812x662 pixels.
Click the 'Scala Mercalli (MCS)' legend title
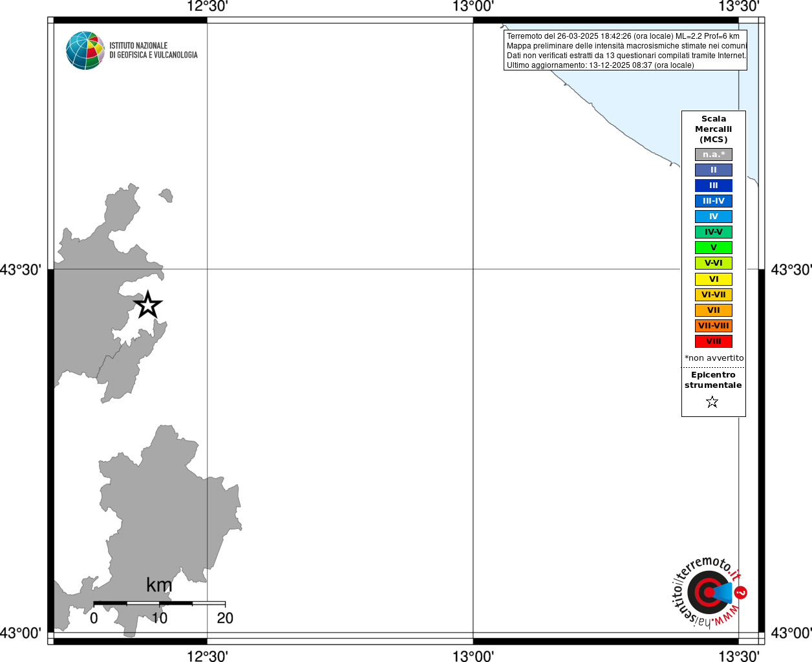tap(714, 129)
